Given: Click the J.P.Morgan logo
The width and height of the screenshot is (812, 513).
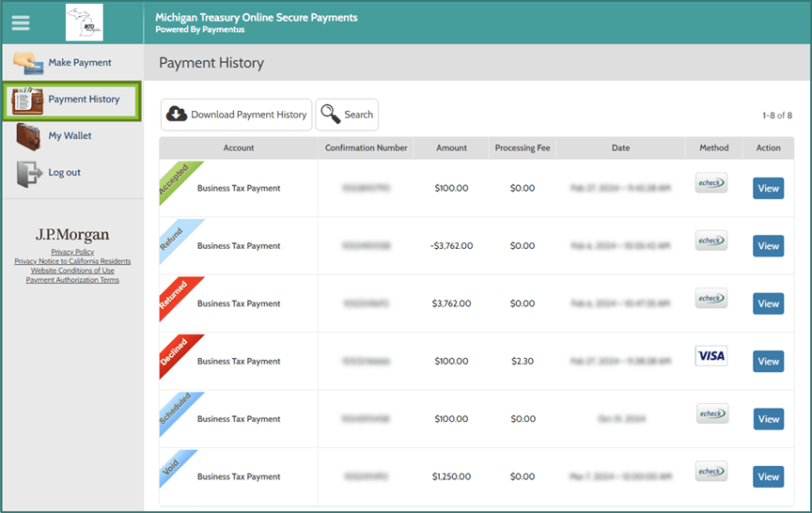Looking at the screenshot, I should 72,235.
